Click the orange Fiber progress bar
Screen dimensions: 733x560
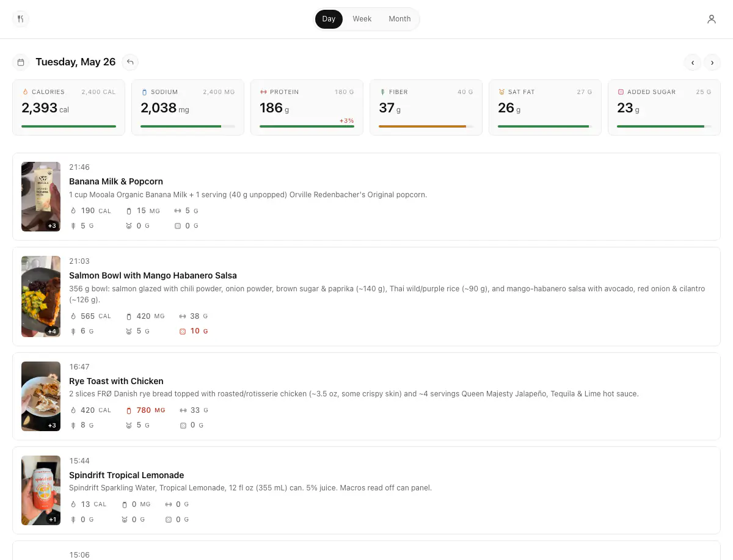tap(426, 126)
